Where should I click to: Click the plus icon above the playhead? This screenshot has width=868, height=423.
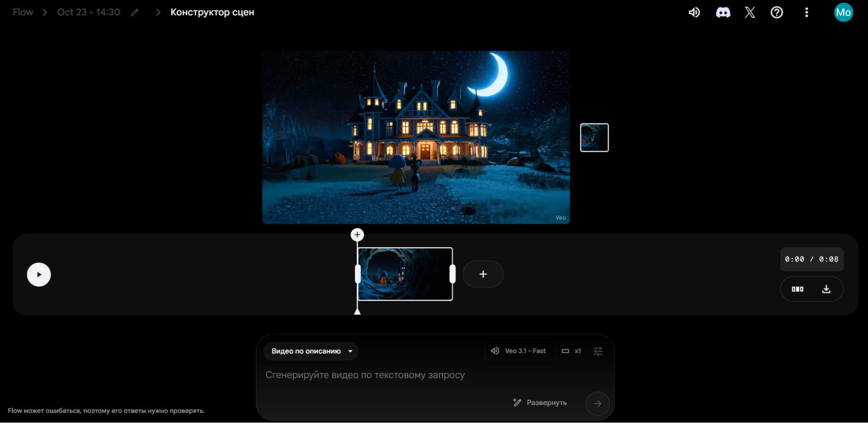[x=357, y=235]
